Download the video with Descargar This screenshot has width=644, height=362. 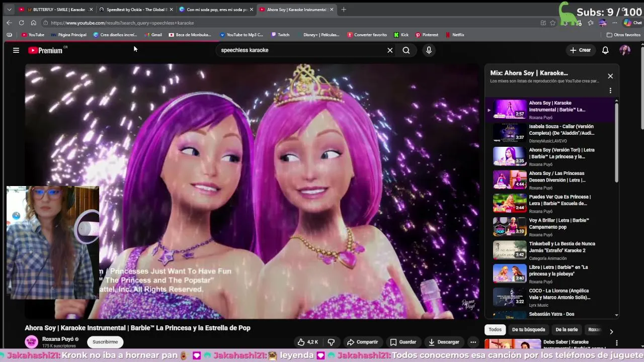click(x=444, y=342)
